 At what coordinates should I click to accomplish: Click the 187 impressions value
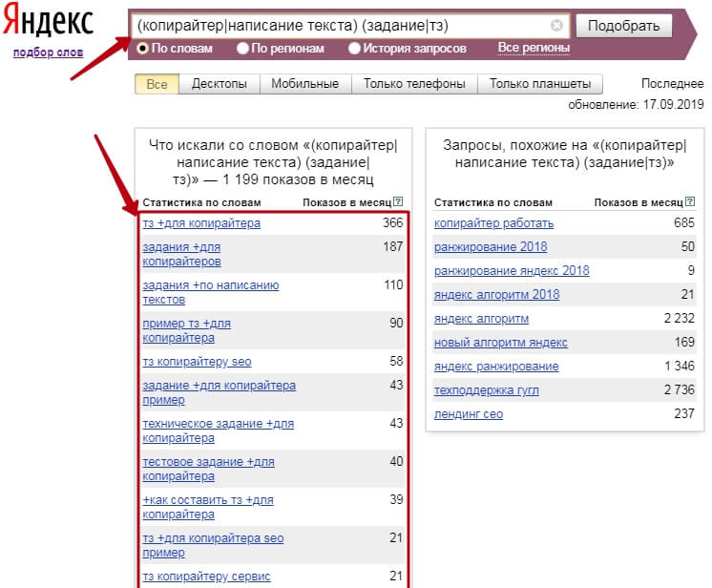393,246
